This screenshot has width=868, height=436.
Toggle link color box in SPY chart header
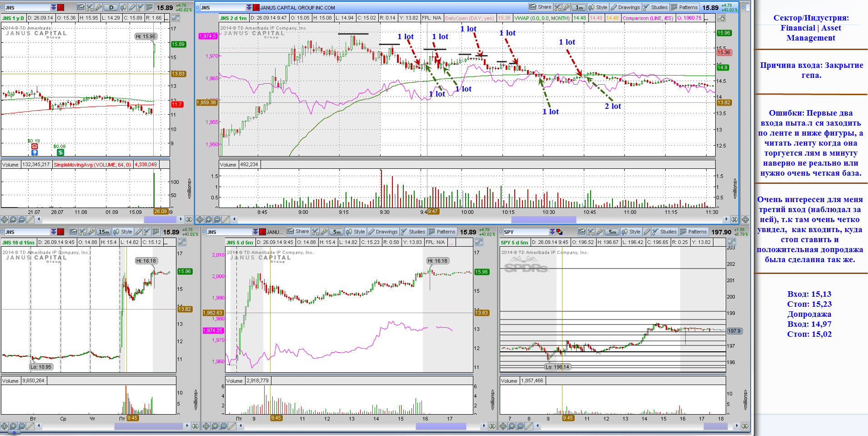click(x=559, y=232)
